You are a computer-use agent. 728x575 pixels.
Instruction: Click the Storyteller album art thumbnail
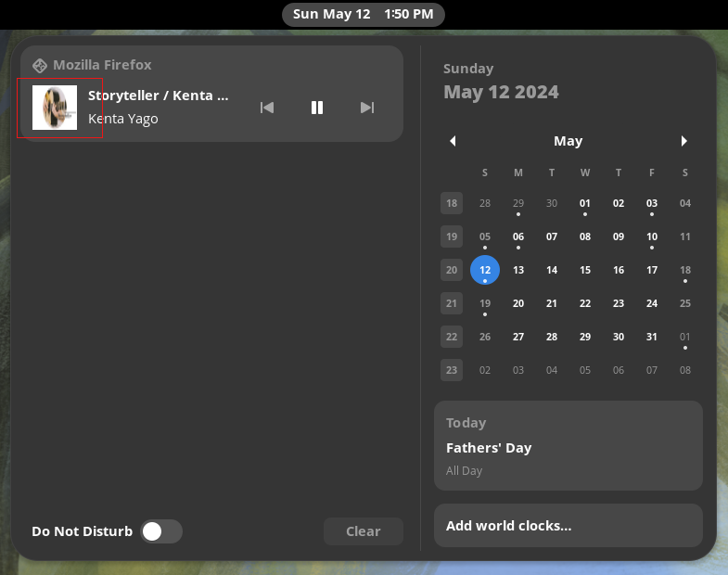click(x=55, y=108)
